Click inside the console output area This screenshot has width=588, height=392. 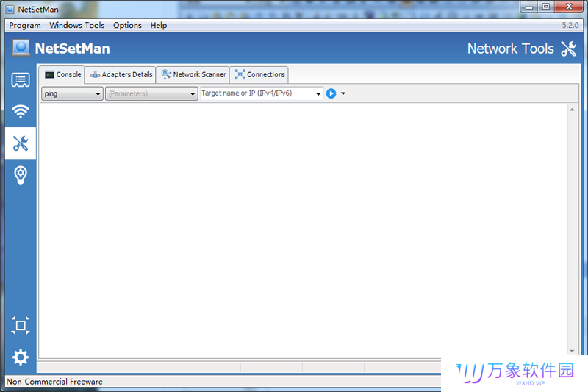[x=303, y=230]
